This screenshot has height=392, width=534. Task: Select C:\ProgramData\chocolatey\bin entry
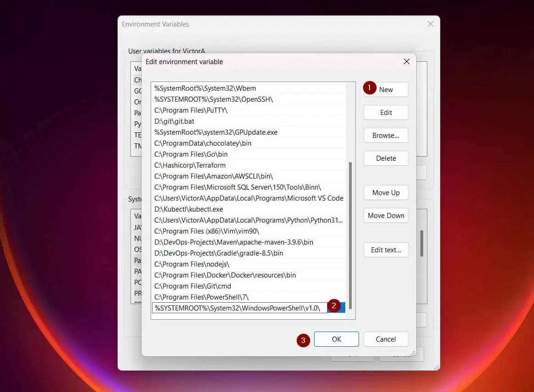pos(249,143)
